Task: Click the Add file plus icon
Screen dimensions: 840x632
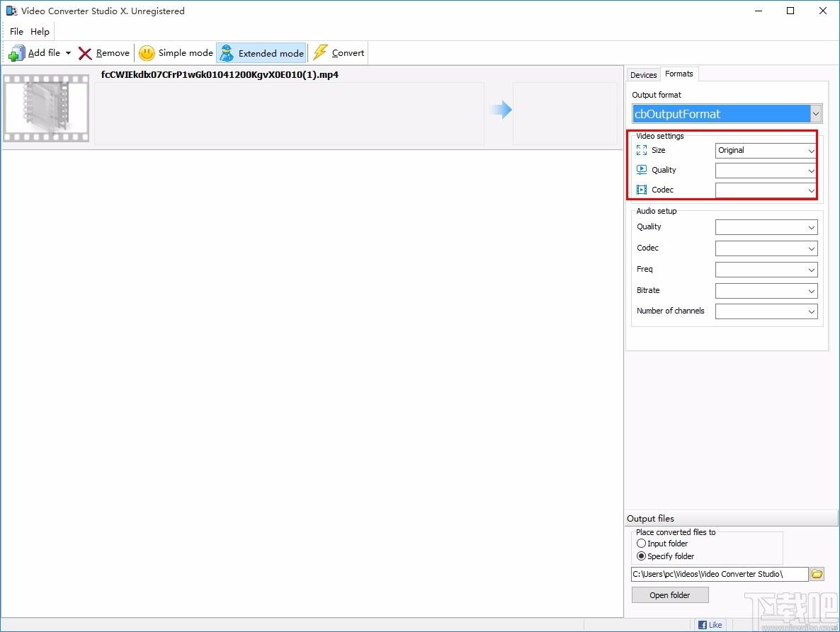Action: click(x=16, y=53)
